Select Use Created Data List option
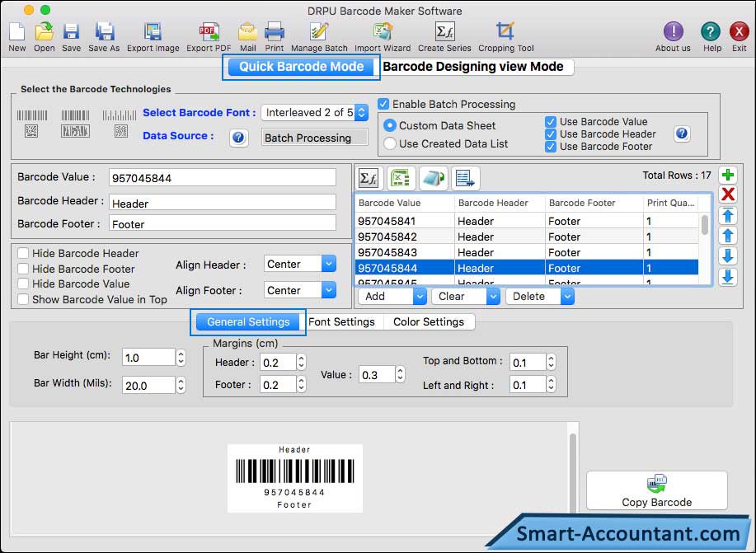This screenshot has width=756, height=553. [x=390, y=143]
